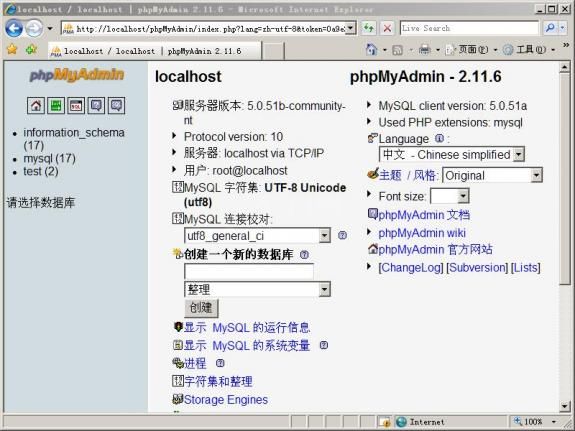Open the address bar URL dropdown

click(x=351, y=28)
